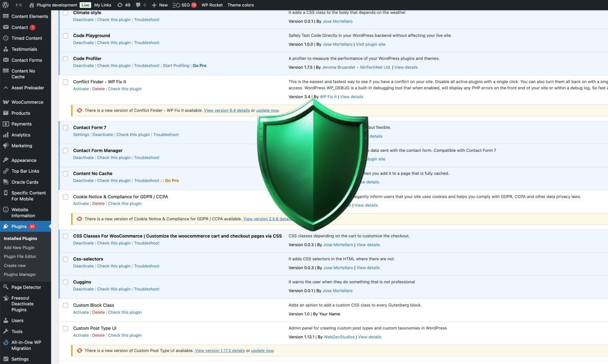Open the comments bubble icon
The width and height of the screenshot is (608, 364).
tap(138, 5)
